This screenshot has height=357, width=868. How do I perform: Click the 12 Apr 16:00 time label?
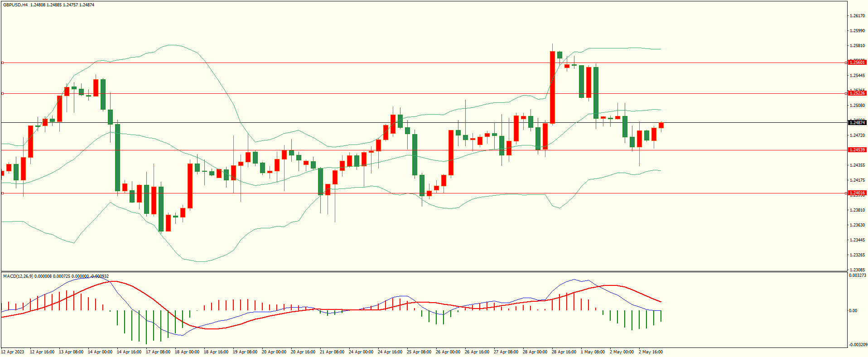click(42, 352)
